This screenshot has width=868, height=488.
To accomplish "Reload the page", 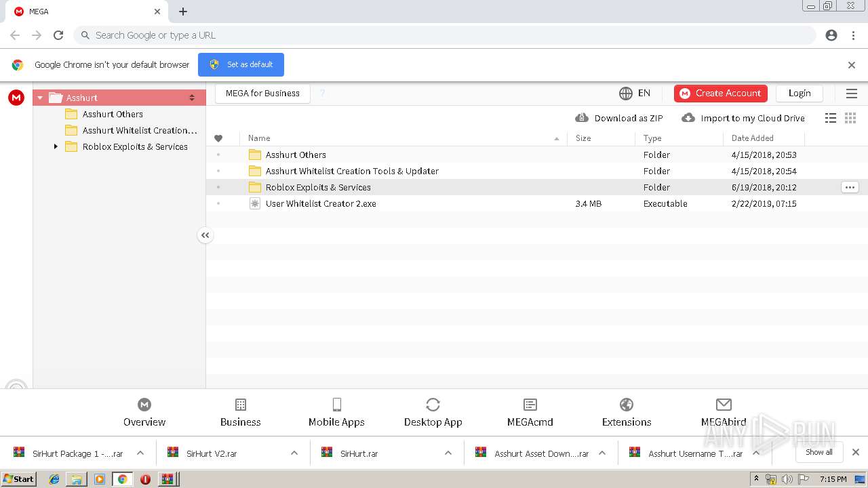I will 58,35.
